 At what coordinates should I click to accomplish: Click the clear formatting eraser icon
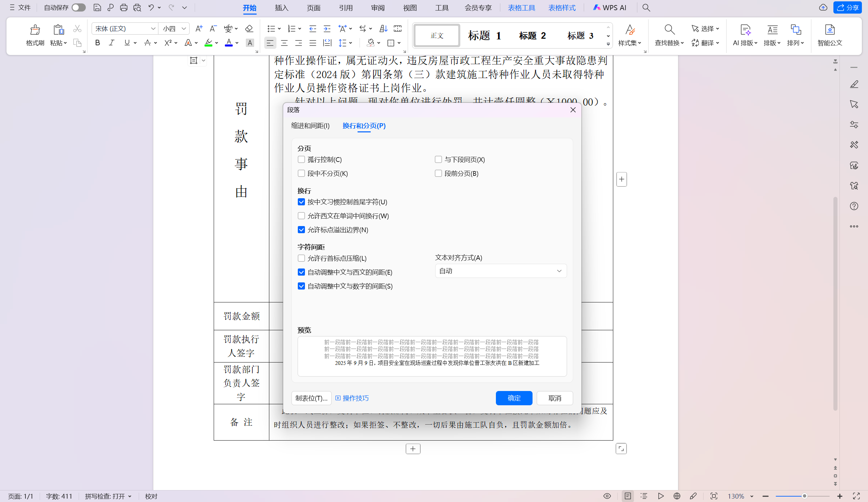pyautogui.click(x=249, y=29)
